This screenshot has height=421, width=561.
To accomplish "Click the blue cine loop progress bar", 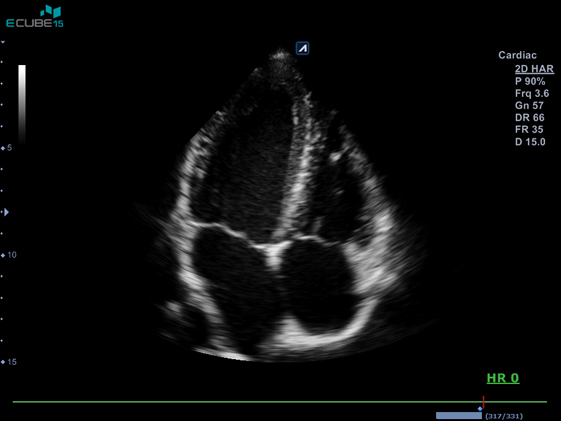I will click(x=459, y=416).
